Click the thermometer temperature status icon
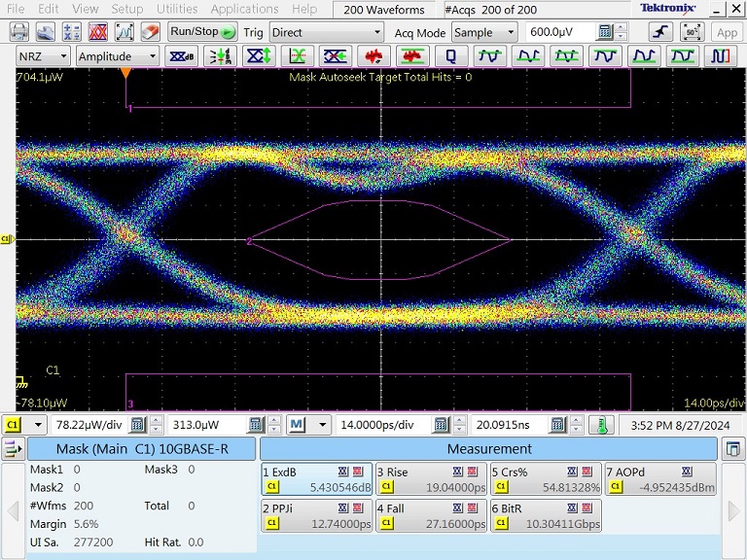 point(601,425)
